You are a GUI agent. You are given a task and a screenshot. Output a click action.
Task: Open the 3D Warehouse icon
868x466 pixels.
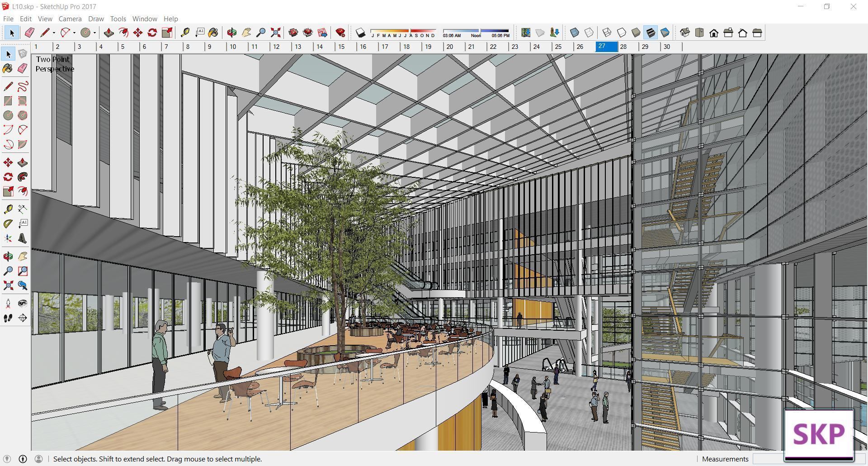point(293,33)
